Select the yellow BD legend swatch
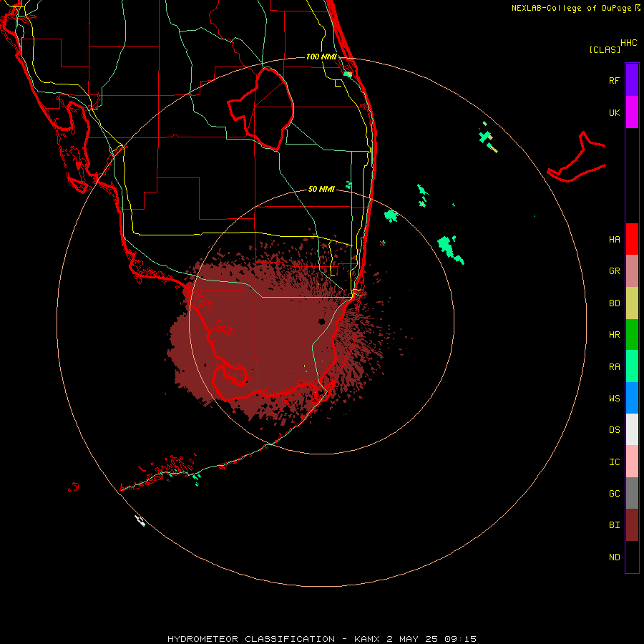Screen dimensions: 644x644 tap(632, 303)
